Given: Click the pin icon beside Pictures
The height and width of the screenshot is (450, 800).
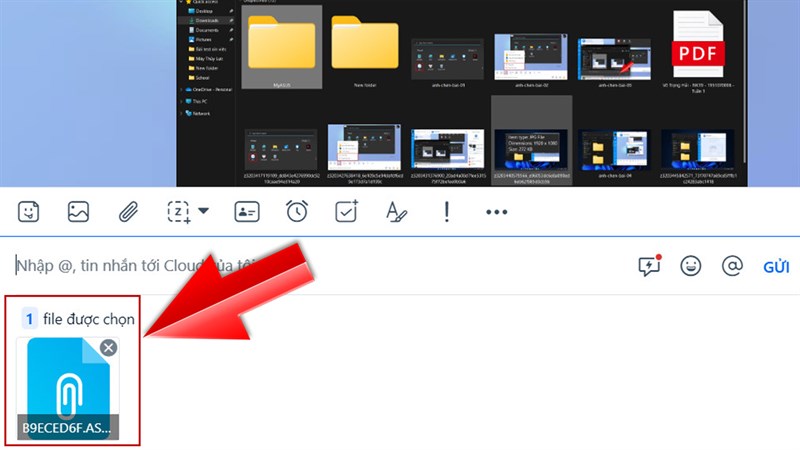Looking at the screenshot, I should (x=231, y=39).
